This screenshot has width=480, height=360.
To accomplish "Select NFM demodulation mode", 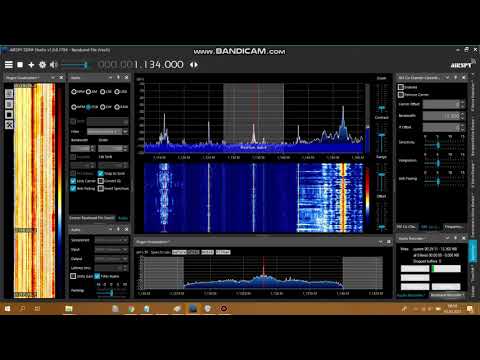I will tap(78, 92).
